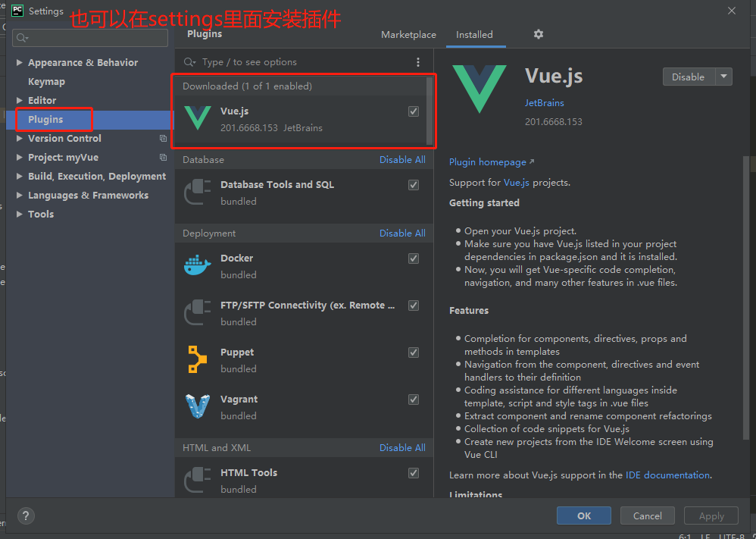Switch to the Marketplace tab
The width and height of the screenshot is (756, 539).
pyautogui.click(x=408, y=35)
